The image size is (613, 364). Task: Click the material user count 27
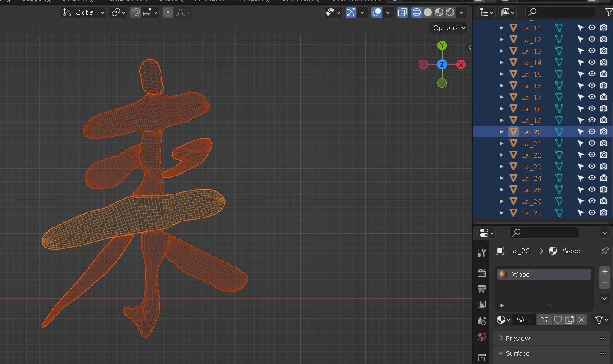[x=544, y=319]
